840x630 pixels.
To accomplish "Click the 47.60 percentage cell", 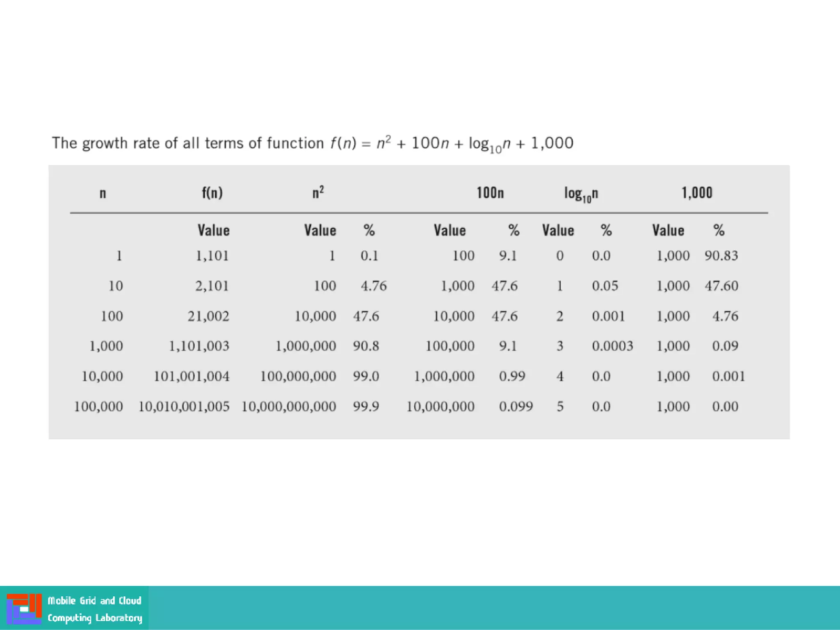I will pyautogui.click(x=721, y=286).
